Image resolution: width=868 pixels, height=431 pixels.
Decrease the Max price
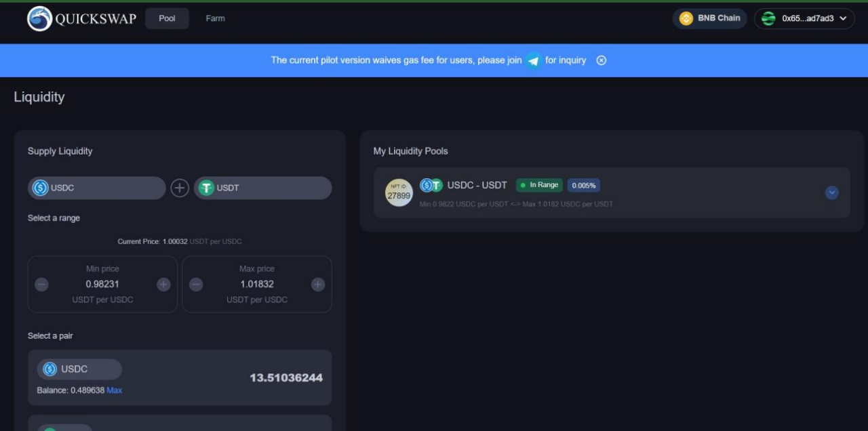(x=196, y=285)
